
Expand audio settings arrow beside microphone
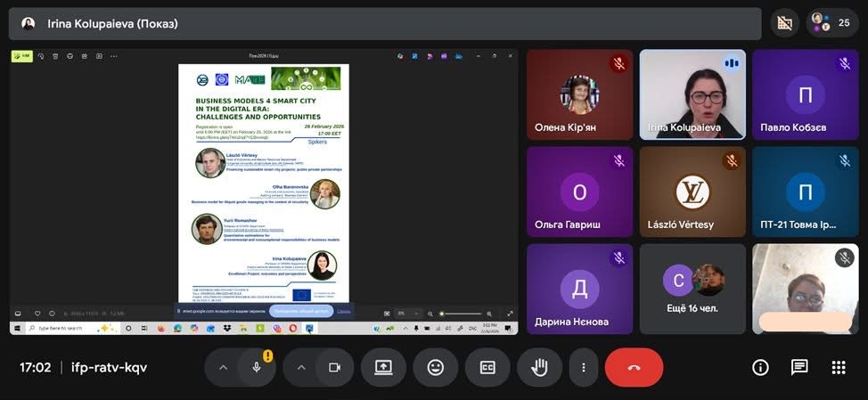pos(223,367)
